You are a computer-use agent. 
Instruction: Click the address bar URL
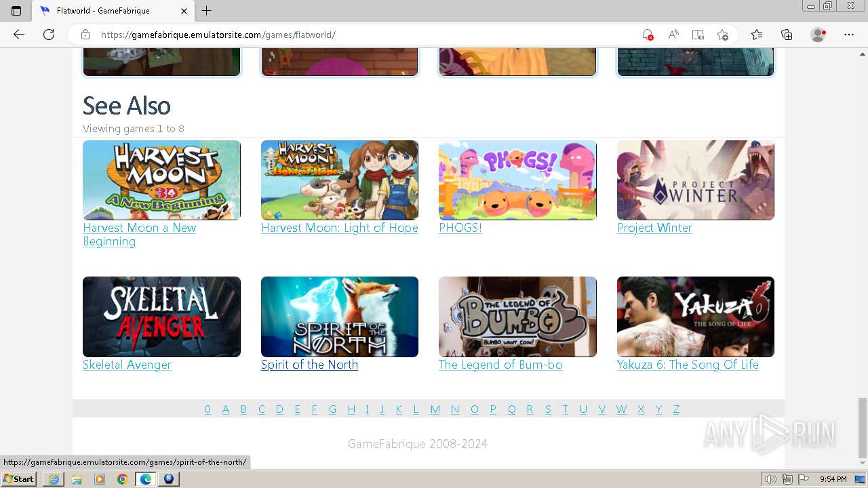coord(218,35)
